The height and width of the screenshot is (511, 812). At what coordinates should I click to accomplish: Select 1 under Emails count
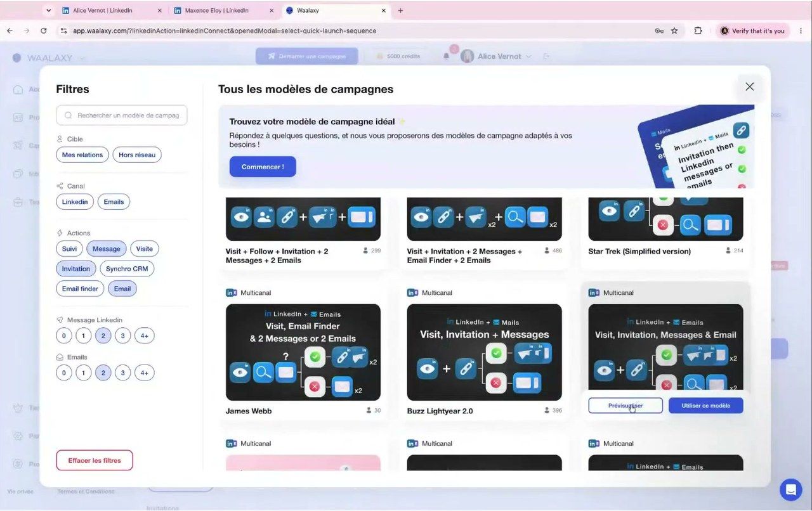pyautogui.click(x=83, y=373)
